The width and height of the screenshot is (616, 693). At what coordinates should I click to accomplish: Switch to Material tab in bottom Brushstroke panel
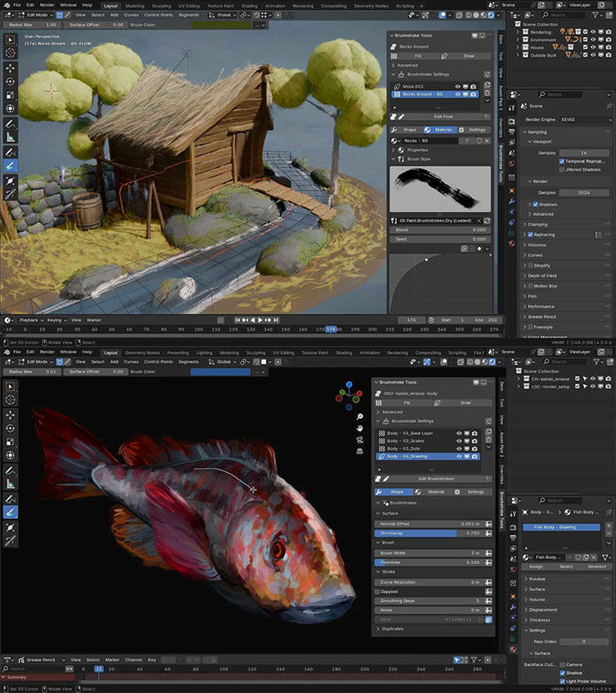click(x=433, y=492)
